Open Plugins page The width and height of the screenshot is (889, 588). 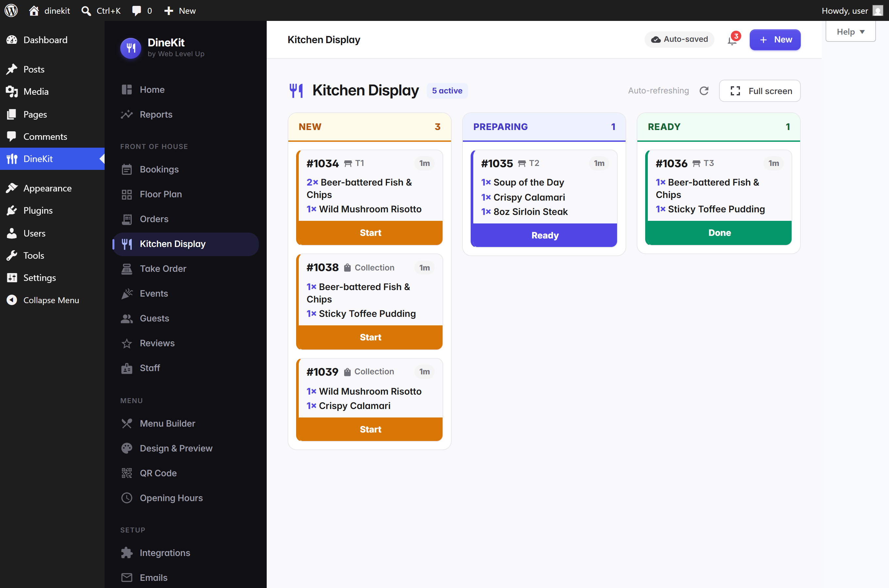(x=52, y=210)
